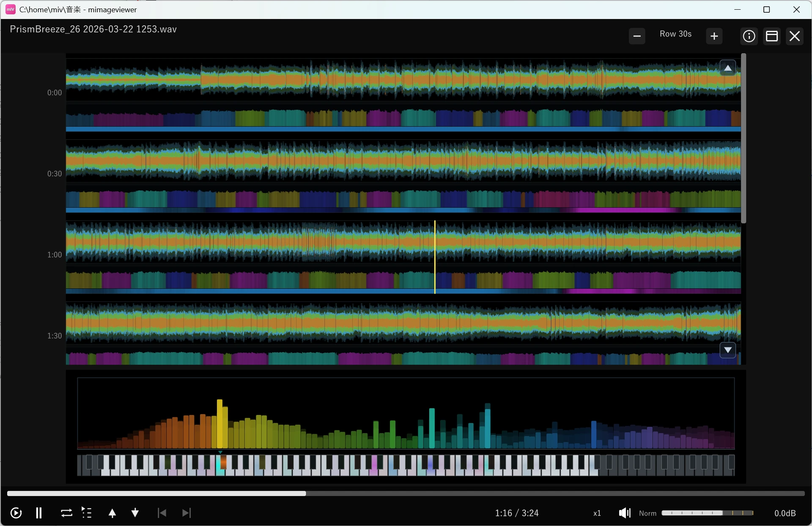Click the tallest yellow spectrum bar
The width and height of the screenshot is (812, 526).
point(219,424)
